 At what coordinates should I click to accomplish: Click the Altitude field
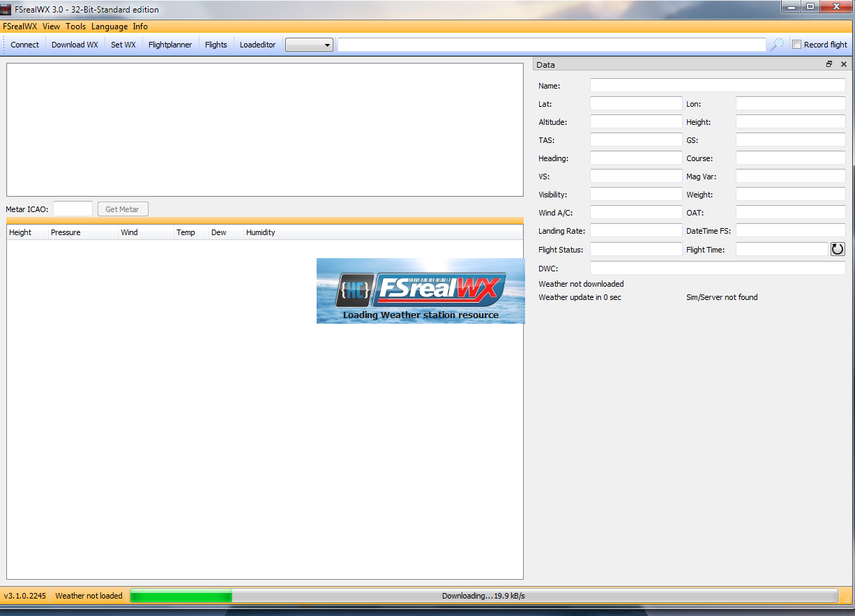636,121
